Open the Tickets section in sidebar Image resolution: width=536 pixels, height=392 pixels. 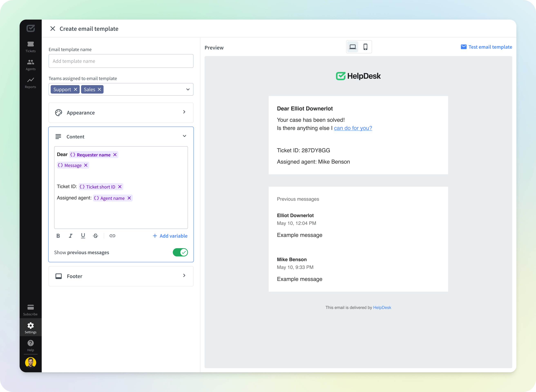point(30,46)
